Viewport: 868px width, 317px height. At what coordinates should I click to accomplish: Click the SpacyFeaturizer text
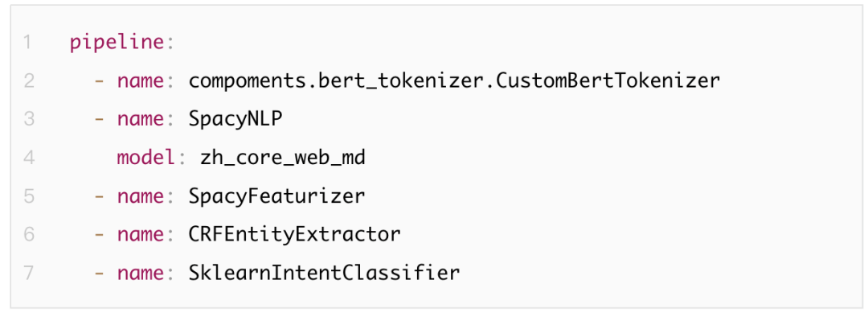tap(276, 197)
